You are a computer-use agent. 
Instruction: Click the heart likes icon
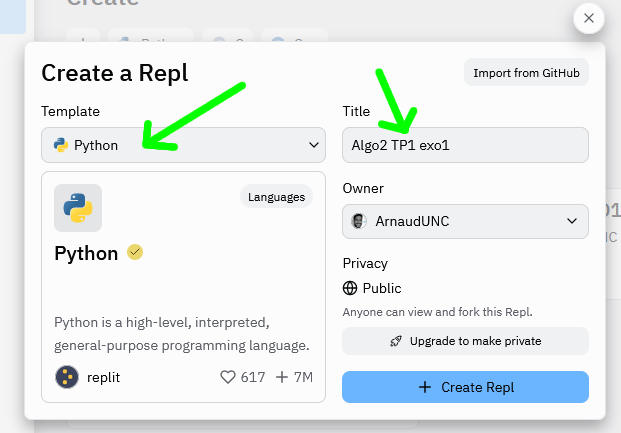coord(228,377)
